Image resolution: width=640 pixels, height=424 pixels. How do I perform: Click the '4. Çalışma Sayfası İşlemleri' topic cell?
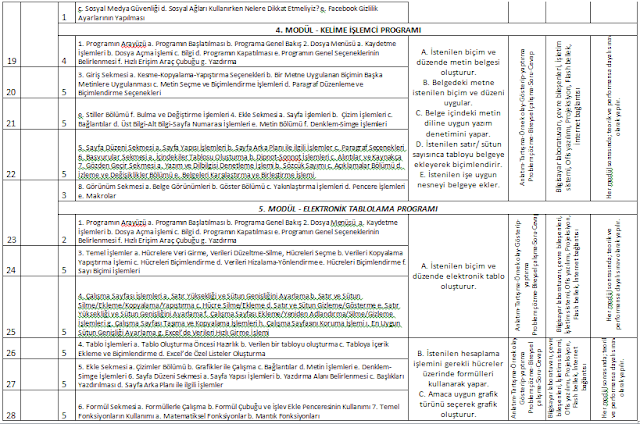click(242, 307)
